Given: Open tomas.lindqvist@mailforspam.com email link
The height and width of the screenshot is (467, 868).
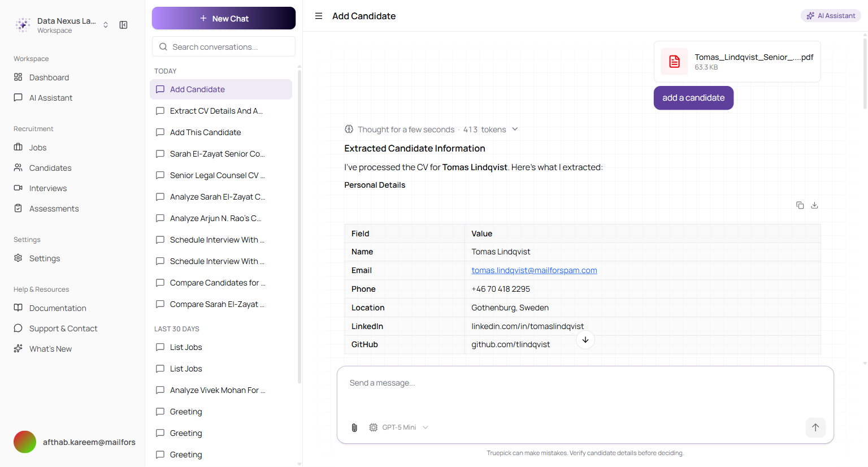Looking at the screenshot, I should coord(534,270).
